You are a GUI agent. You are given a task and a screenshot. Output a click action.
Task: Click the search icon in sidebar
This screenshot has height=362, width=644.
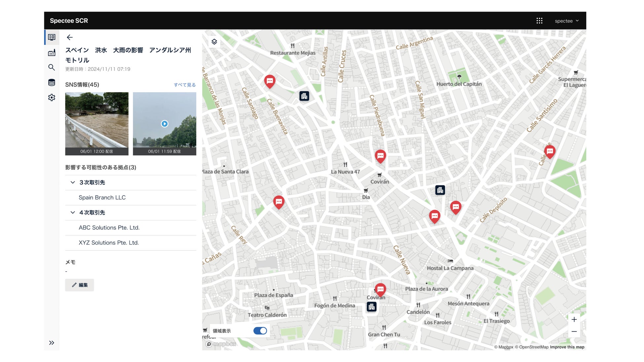(x=52, y=67)
